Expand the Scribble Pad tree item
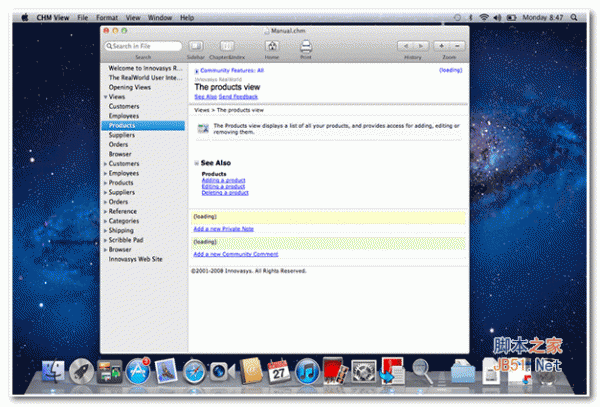The width and height of the screenshot is (600, 407). (x=105, y=240)
